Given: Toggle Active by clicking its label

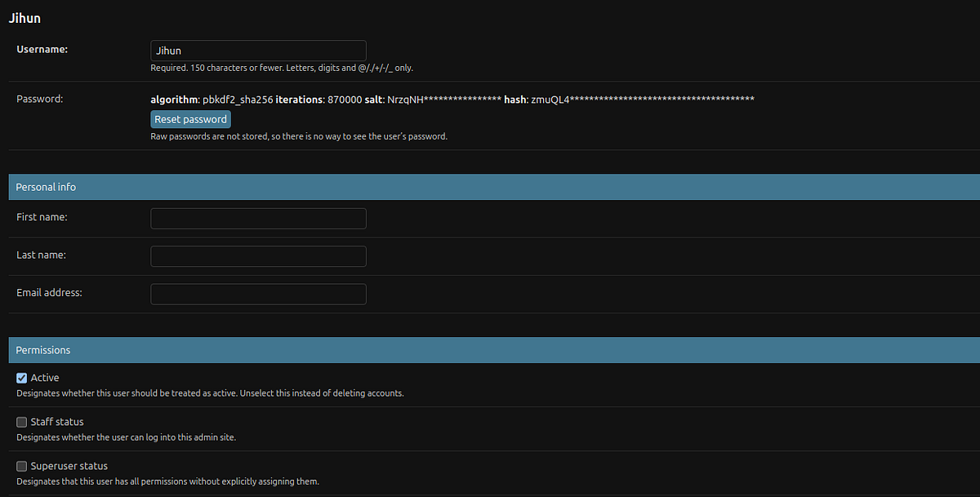Looking at the screenshot, I should 44,377.
